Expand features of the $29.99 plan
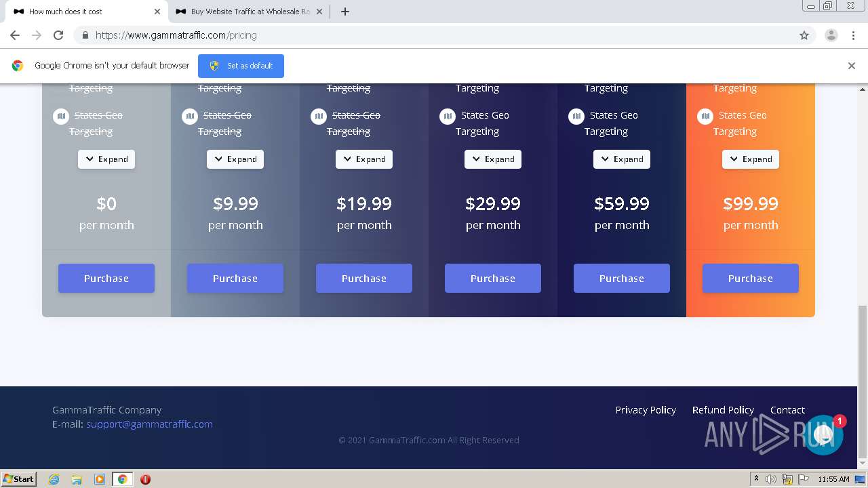868x488 pixels. click(493, 159)
